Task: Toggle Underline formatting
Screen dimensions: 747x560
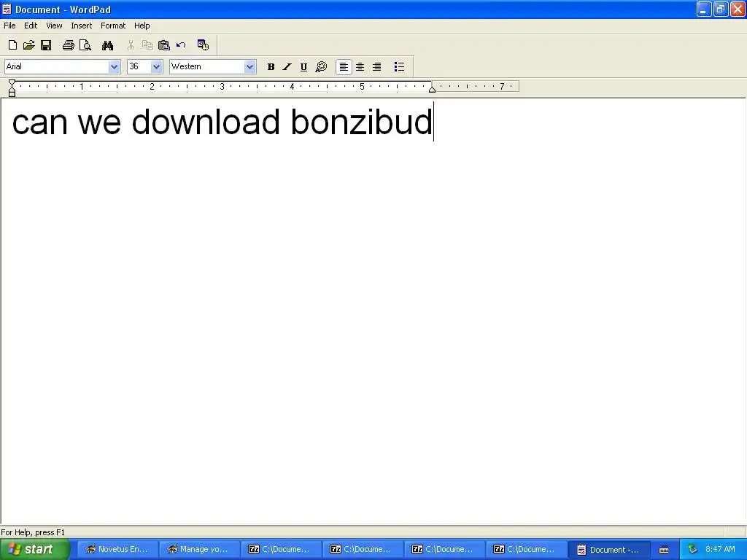Action: [x=303, y=67]
